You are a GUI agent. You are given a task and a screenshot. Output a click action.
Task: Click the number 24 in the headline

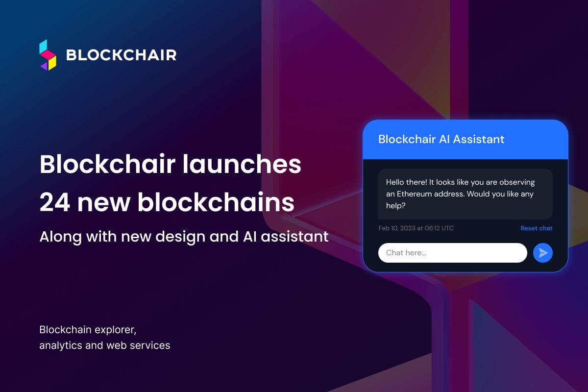[54, 202]
